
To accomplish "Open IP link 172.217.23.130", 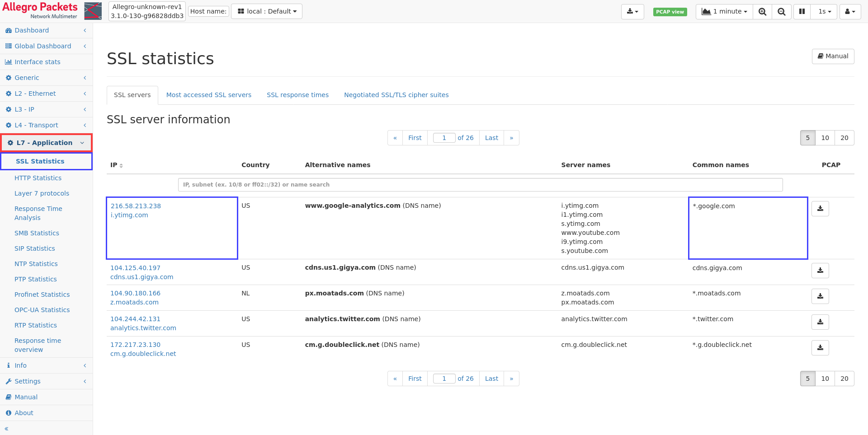I will 135,345.
